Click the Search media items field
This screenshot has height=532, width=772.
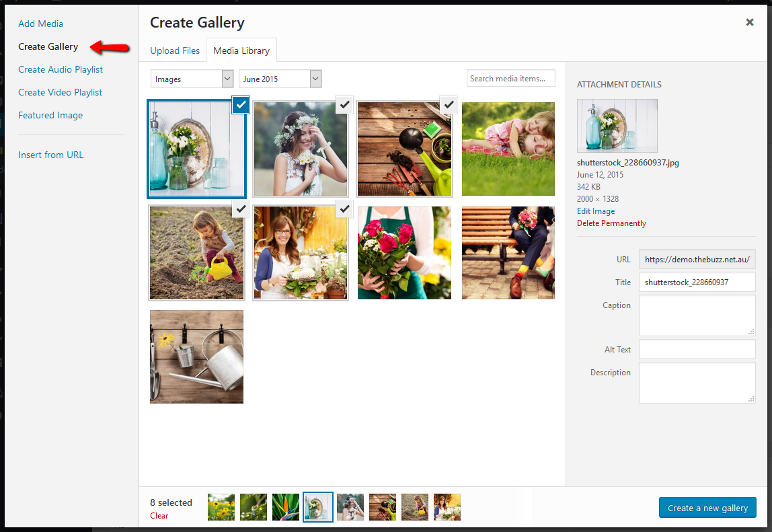[510, 78]
